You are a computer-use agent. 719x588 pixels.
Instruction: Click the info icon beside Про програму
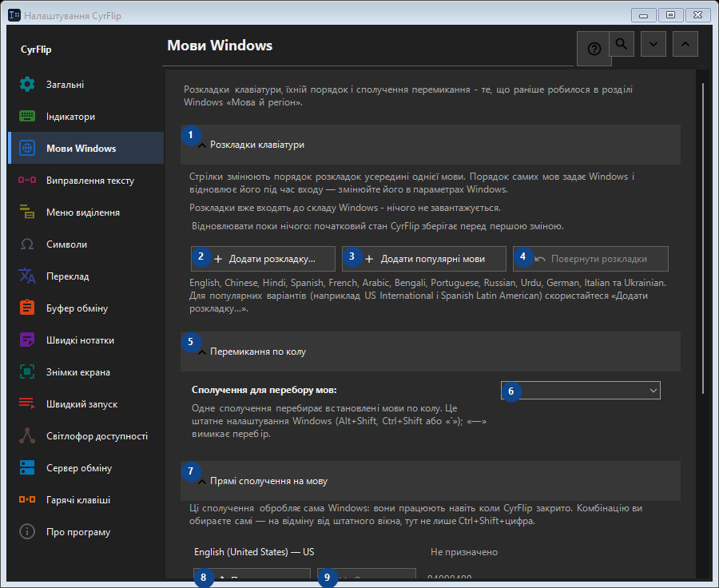point(27,531)
